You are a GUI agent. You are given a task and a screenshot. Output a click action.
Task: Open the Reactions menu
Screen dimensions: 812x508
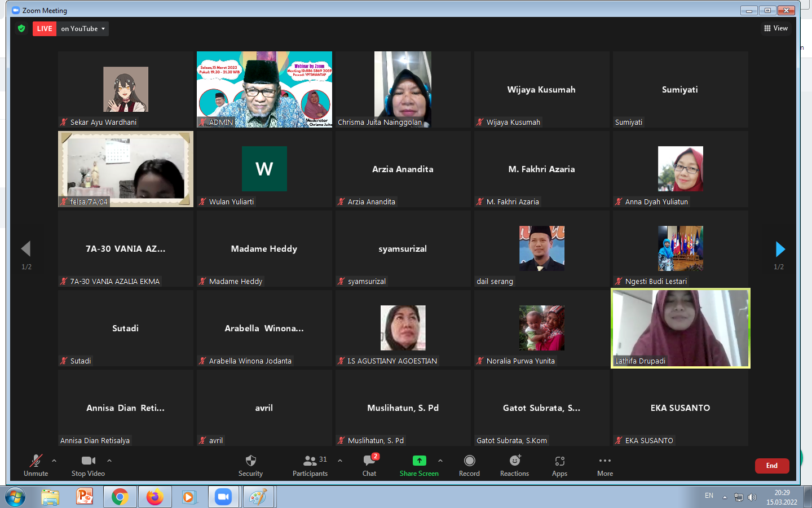[x=514, y=466]
